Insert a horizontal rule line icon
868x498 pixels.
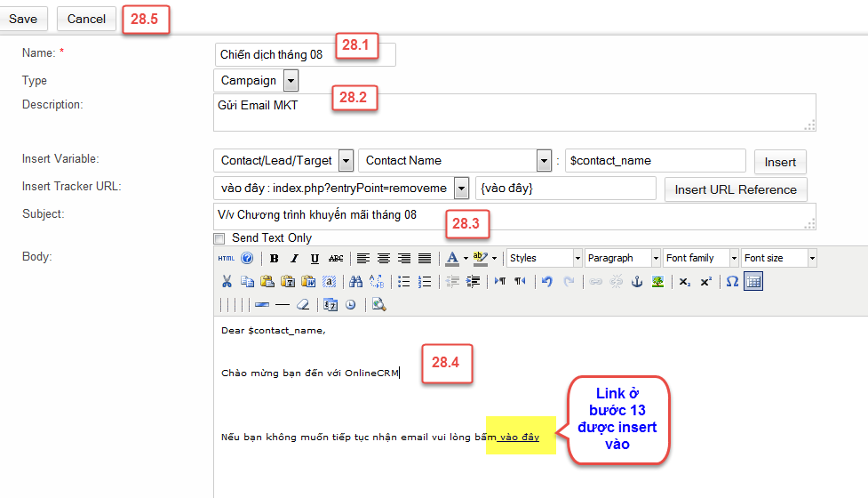pyautogui.click(x=283, y=305)
